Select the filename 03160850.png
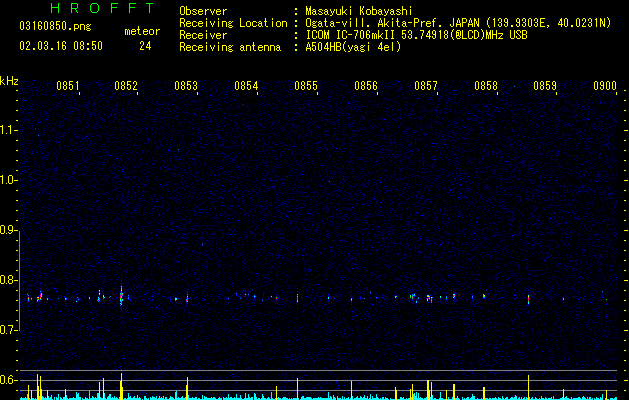This screenshot has height=400, width=629. click(x=55, y=26)
